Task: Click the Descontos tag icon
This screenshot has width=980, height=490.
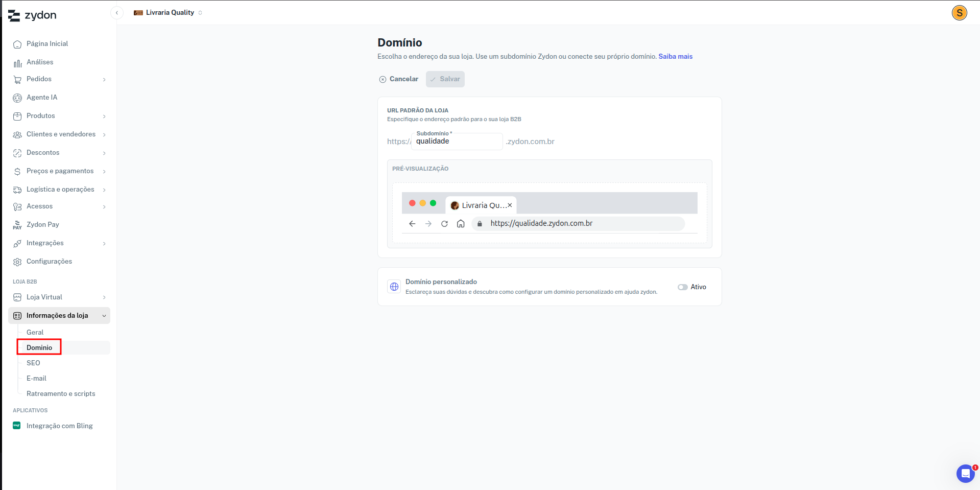Action: coord(17,153)
